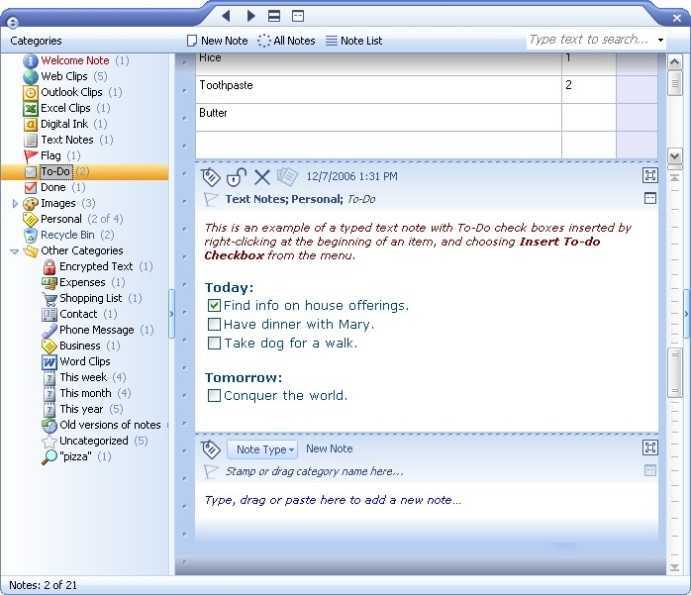Image resolution: width=691 pixels, height=595 pixels.
Task: Maximize the 12/7/2006 note with expand icon
Action: click(x=650, y=175)
